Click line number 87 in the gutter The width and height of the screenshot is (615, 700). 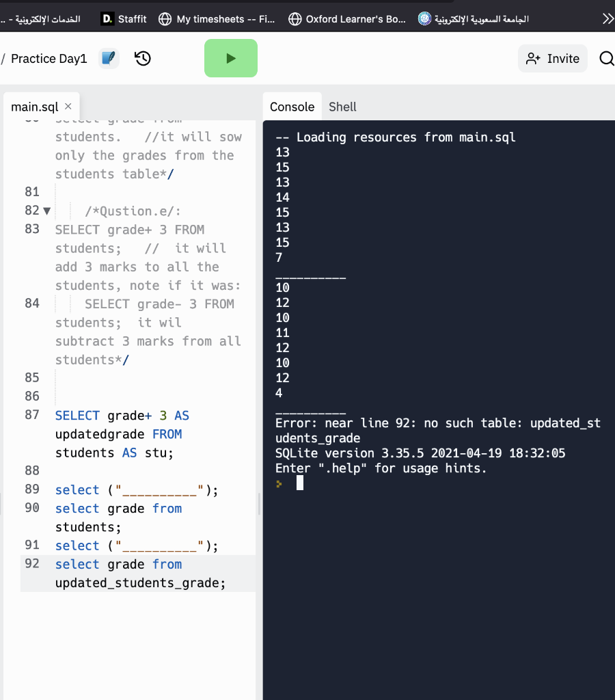(x=32, y=415)
